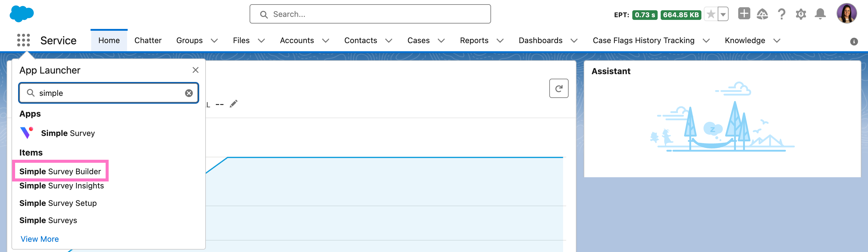
Task: Click the App Launcher search field
Action: [x=109, y=93]
